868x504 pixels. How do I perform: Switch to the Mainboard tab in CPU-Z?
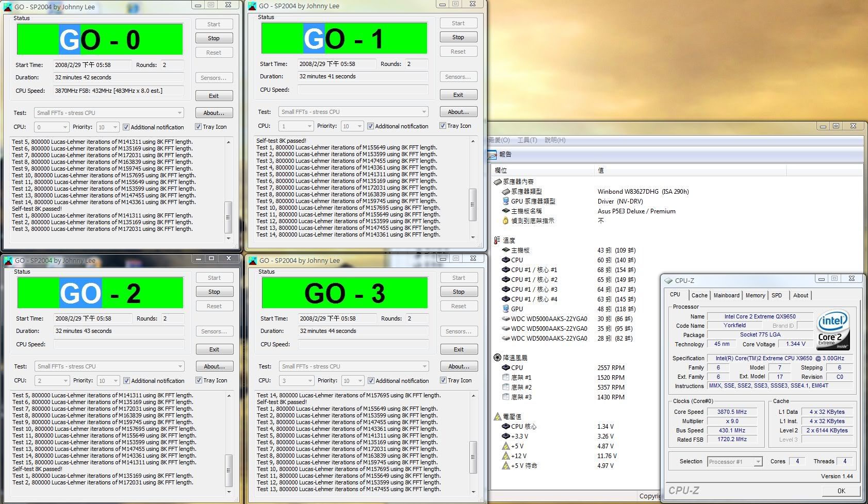pyautogui.click(x=726, y=295)
